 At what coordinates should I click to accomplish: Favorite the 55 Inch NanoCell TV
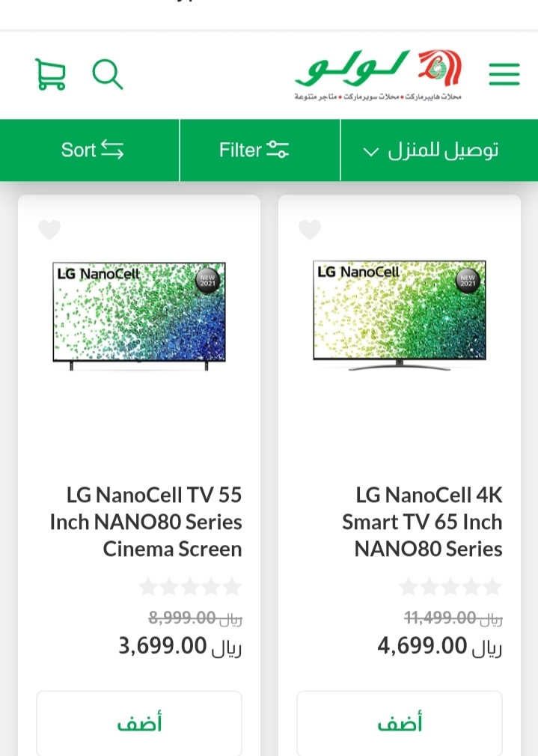click(x=49, y=230)
